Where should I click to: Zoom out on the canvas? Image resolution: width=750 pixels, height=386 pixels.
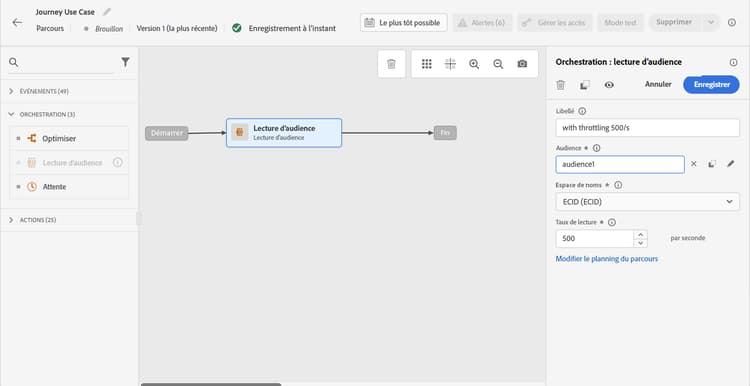[498, 64]
